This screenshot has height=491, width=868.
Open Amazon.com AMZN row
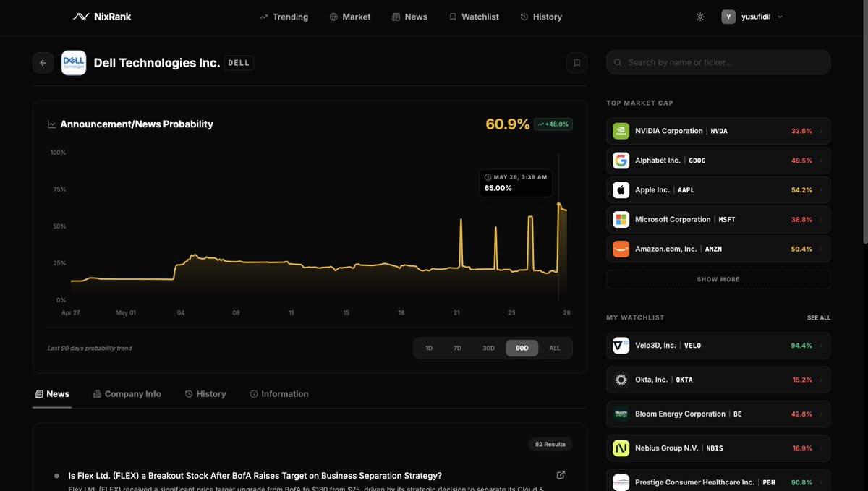point(718,249)
